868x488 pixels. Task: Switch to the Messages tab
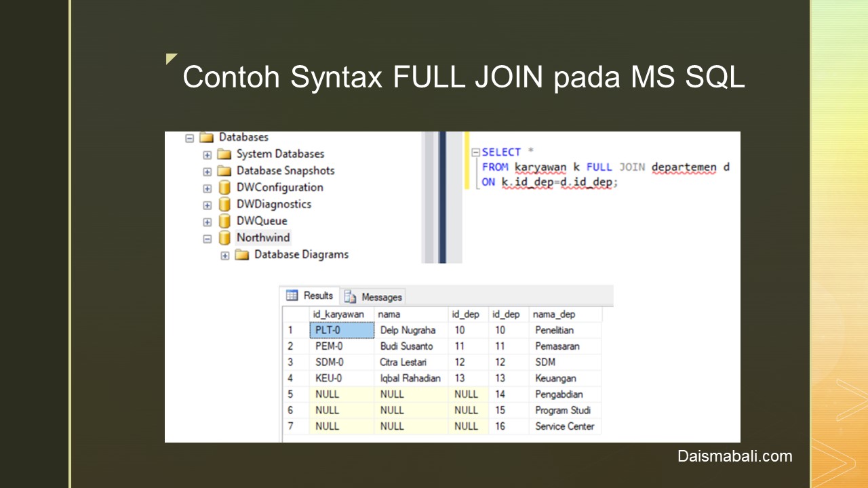pyautogui.click(x=373, y=297)
